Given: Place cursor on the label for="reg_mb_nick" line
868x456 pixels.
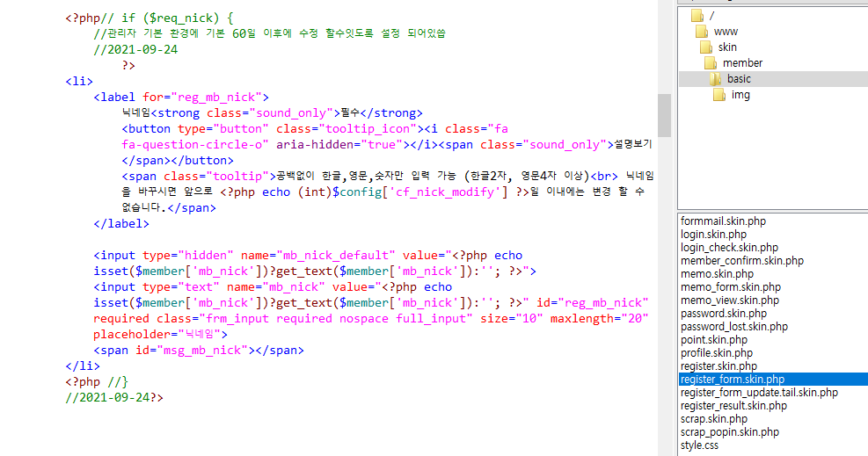Looking at the screenshot, I should [x=180, y=98].
